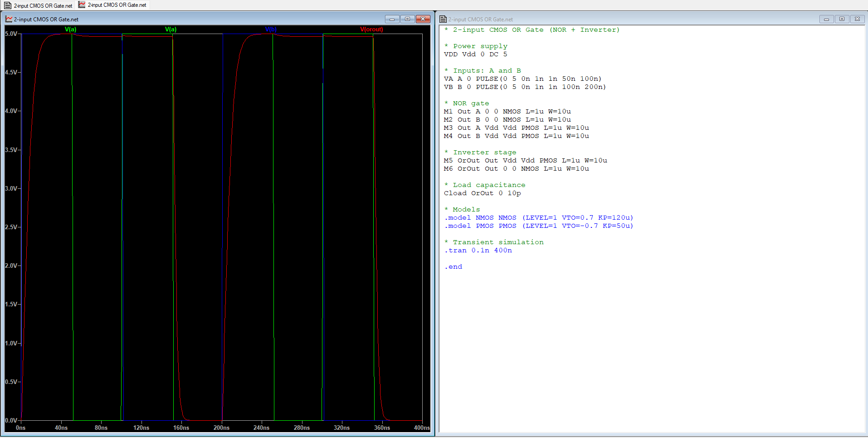The image size is (868, 438).
Task: Place cursor in the '* Power supply' comment
Action: pyautogui.click(x=476, y=46)
